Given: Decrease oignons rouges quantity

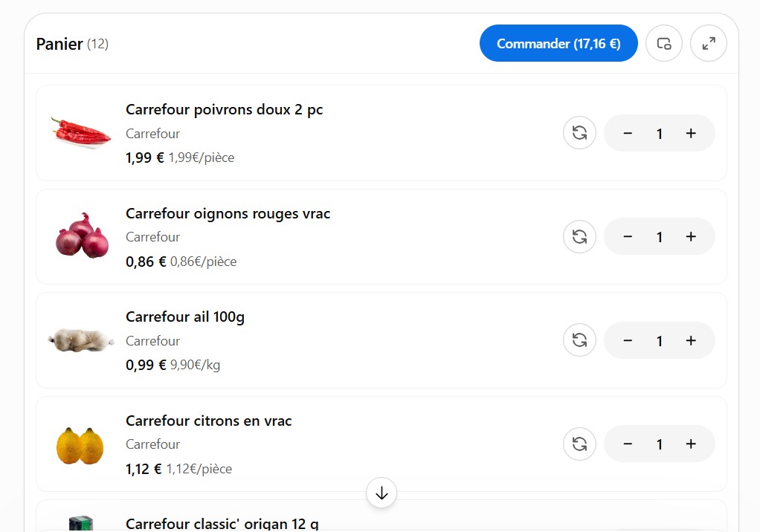Looking at the screenshot, I should point(628,237).
